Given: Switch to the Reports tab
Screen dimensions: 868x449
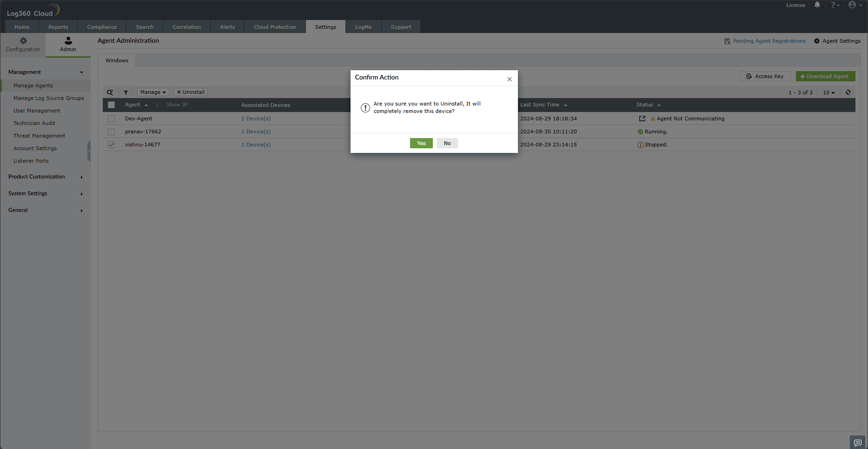Looking at the screenshot, I should click(x=58, y=27).
